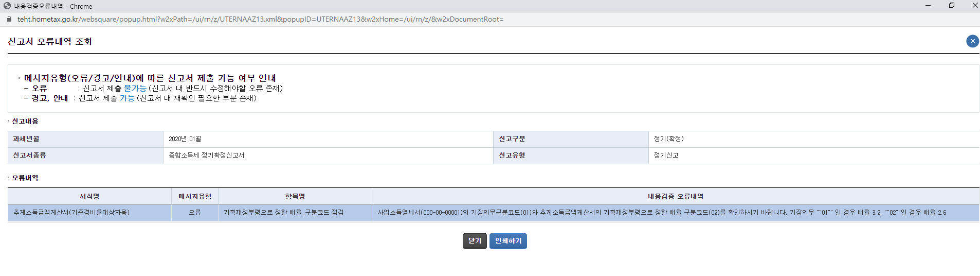Screen dimensions: 980x276
Task: Click the 2020년 01월 value
Action: tap(185, 139)
